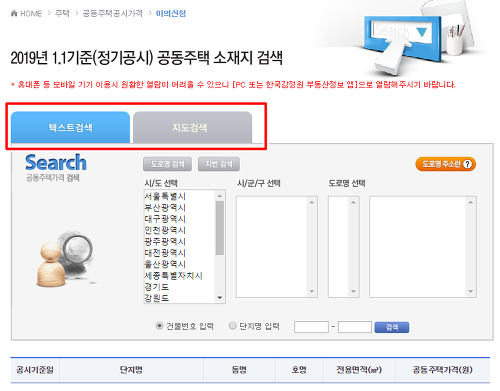This screenshot has width=500, height=391.
Task: Click the first building number input field
Action: 311,327
